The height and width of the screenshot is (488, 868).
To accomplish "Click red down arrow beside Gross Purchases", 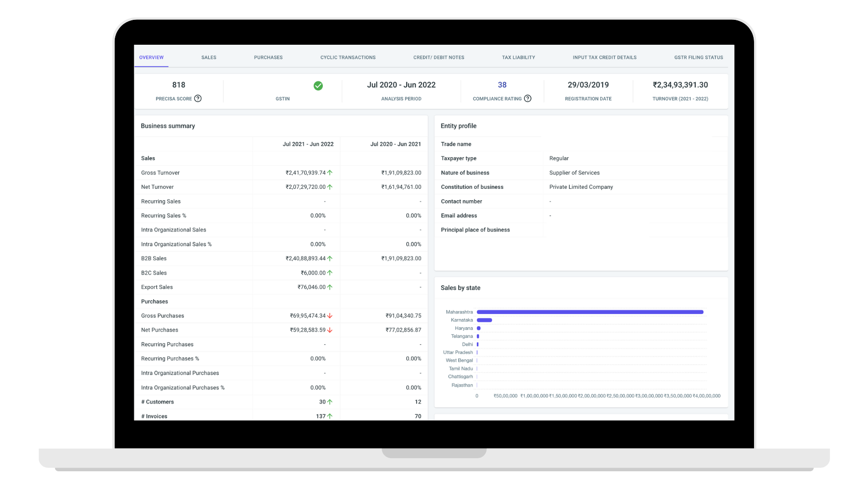I will click(x=330, y=316).
